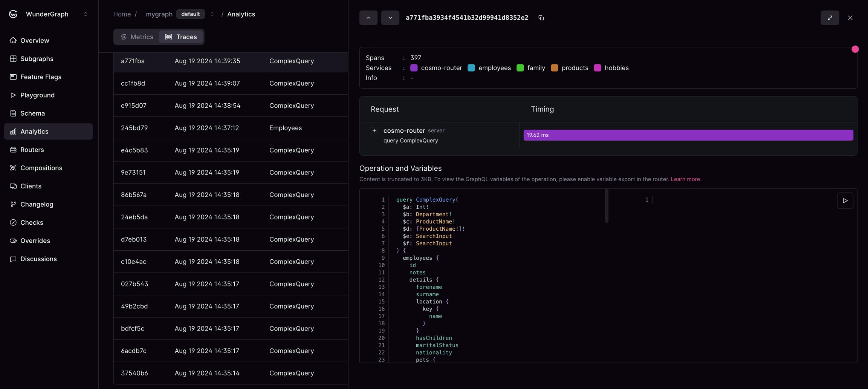The image size is (868, 389).
Task: Open the organization switcher chevron
Action: pos(86,14)
